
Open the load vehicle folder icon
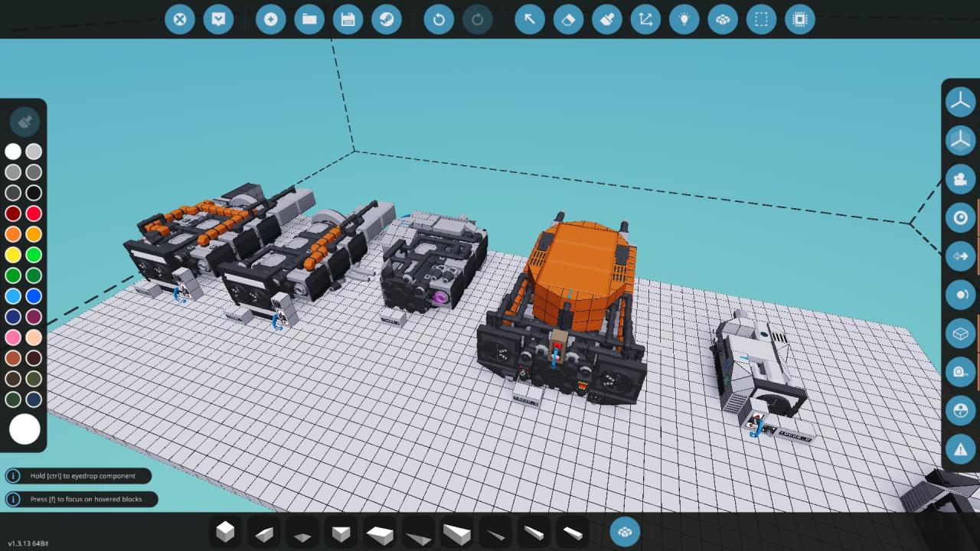pyautogui.click(x=309, y=20)
